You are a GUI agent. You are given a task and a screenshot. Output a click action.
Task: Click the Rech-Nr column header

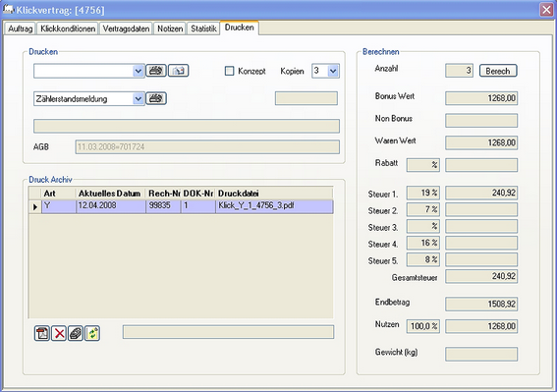(x=163, y=194)
